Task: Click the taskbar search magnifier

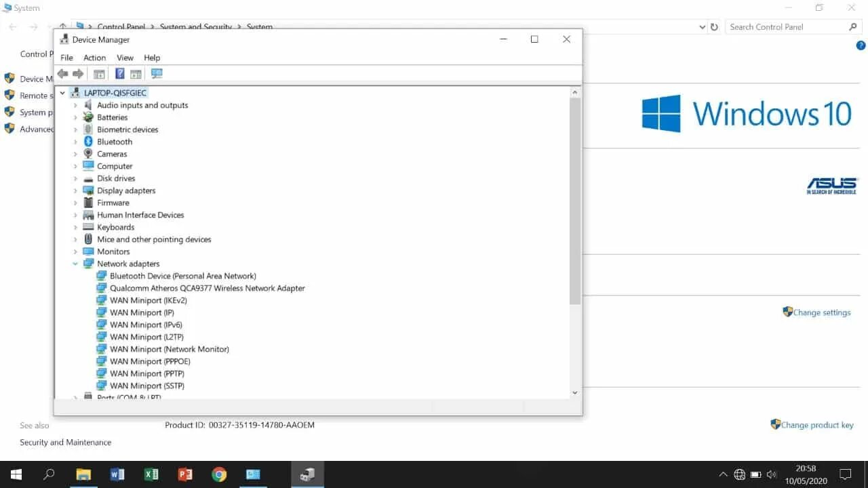Action: [x=49, y=474]
